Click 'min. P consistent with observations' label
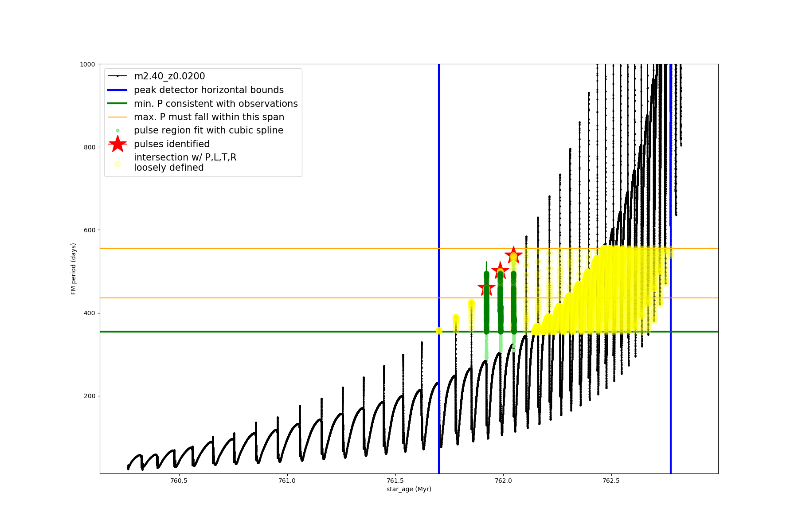This screenshot has width=798, height=532. pos(216,104)
